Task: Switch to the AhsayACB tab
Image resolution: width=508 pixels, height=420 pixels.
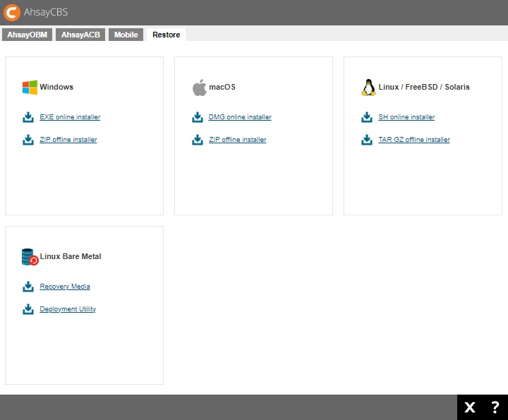Action: pyautogui.click(x=80, y=35)
